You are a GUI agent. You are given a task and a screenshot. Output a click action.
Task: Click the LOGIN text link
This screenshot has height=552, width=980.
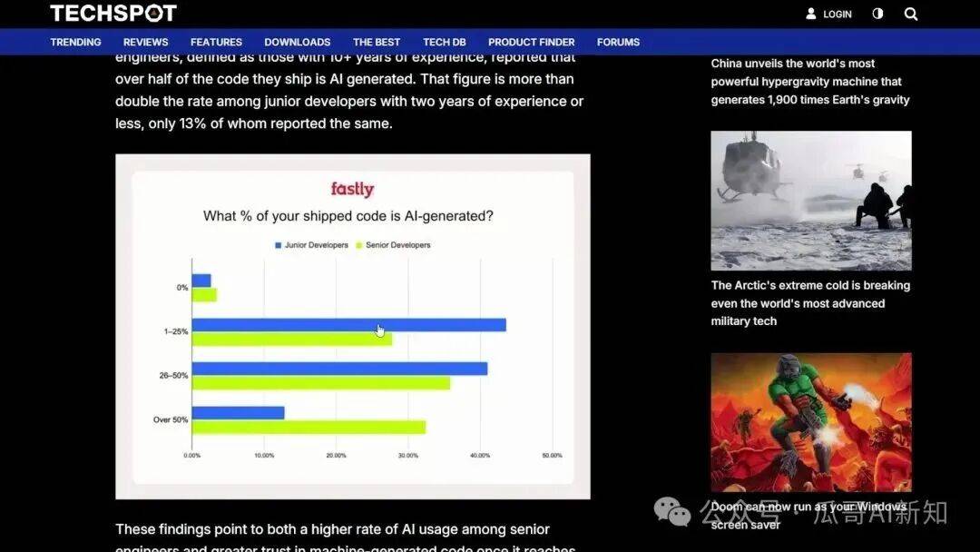(837, 15)
